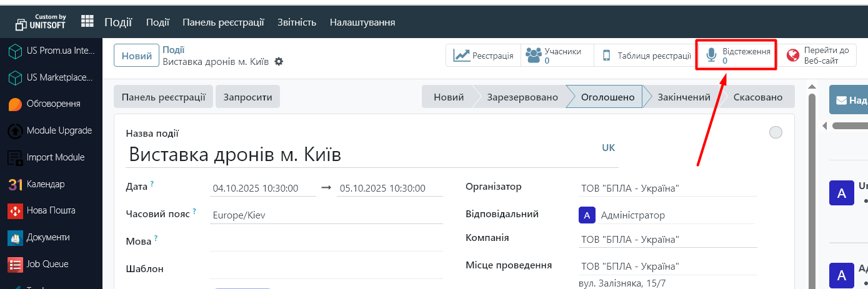Toggle the gray kanban state circle
The height and width of the screenshot is (289, 868).
coord(776,132)
